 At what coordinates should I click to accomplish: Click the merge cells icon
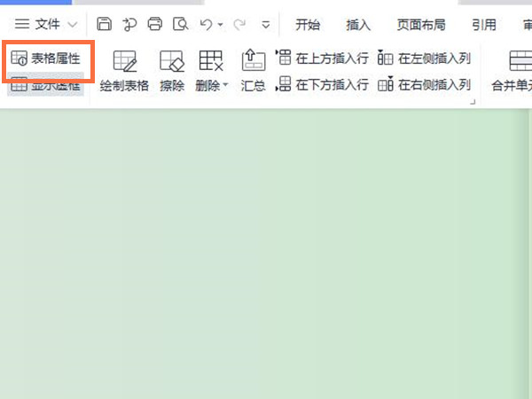coord(519,62)
